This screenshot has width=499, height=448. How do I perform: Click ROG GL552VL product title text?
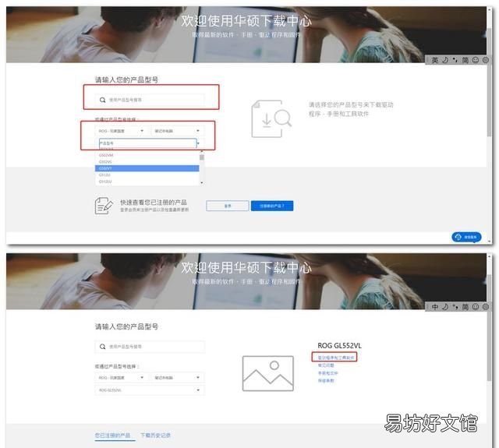[x=340, y=346]
